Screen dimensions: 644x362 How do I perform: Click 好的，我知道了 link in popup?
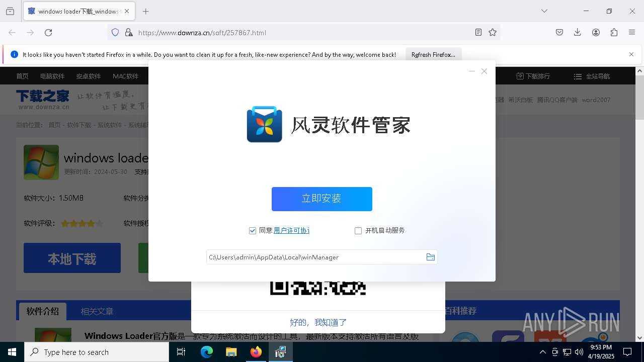coord(318,322)
